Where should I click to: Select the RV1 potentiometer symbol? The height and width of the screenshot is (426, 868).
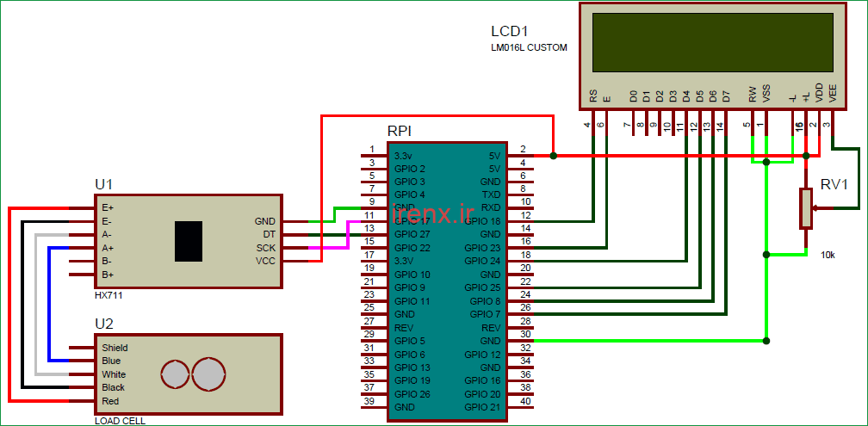pos(805,208)
